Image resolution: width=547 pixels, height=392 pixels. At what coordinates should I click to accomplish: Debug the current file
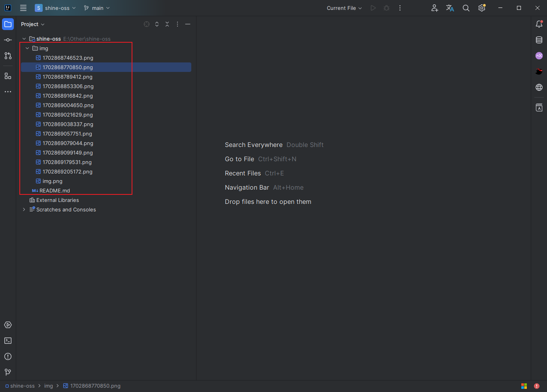tap(387, 8)
